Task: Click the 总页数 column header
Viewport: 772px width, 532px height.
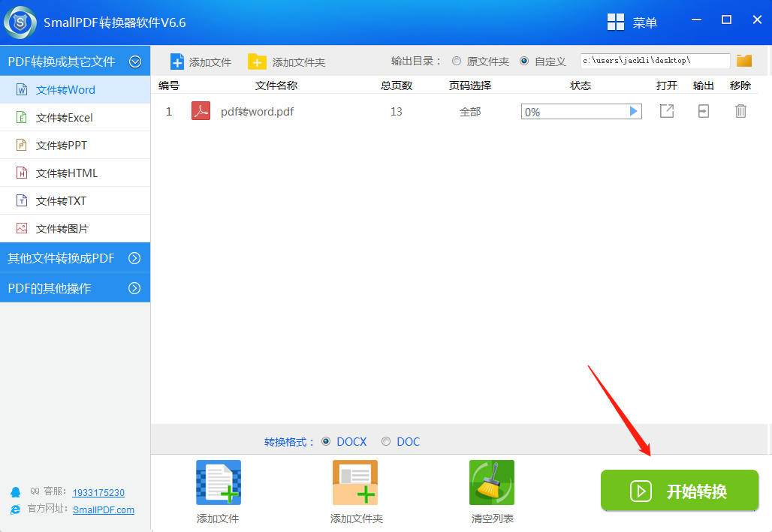Action: pos(397,86)
